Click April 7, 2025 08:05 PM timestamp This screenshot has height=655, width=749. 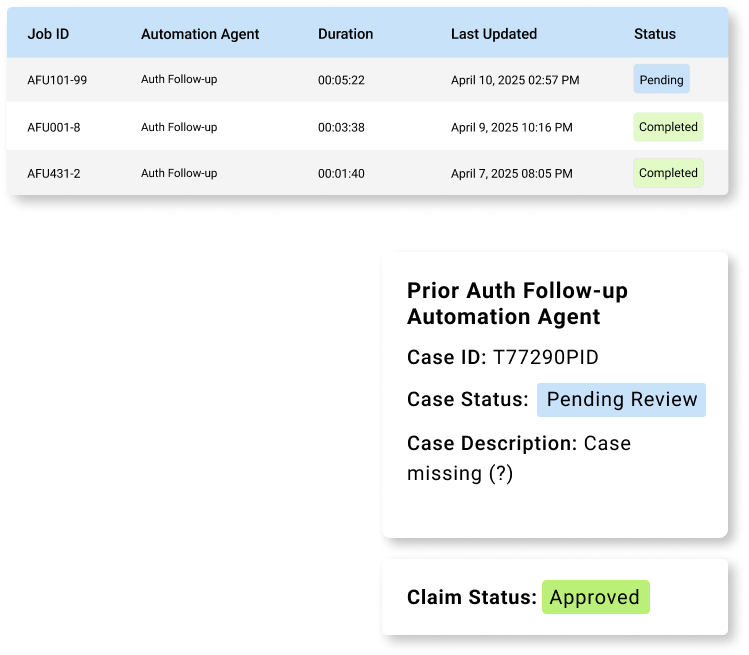512,173
